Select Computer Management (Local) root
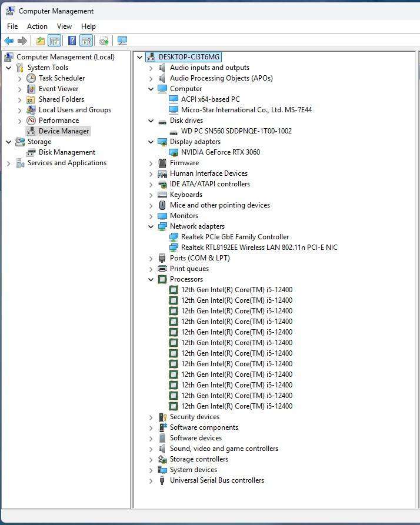420x525 pixels. tap(65, 57)
